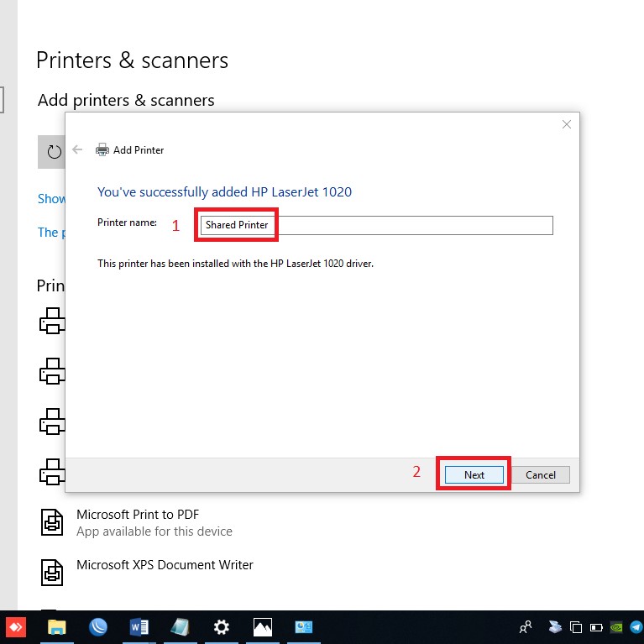Click the battery icon in system tray
Viewport: 644px width, 644px height.
tap(596, 626)
